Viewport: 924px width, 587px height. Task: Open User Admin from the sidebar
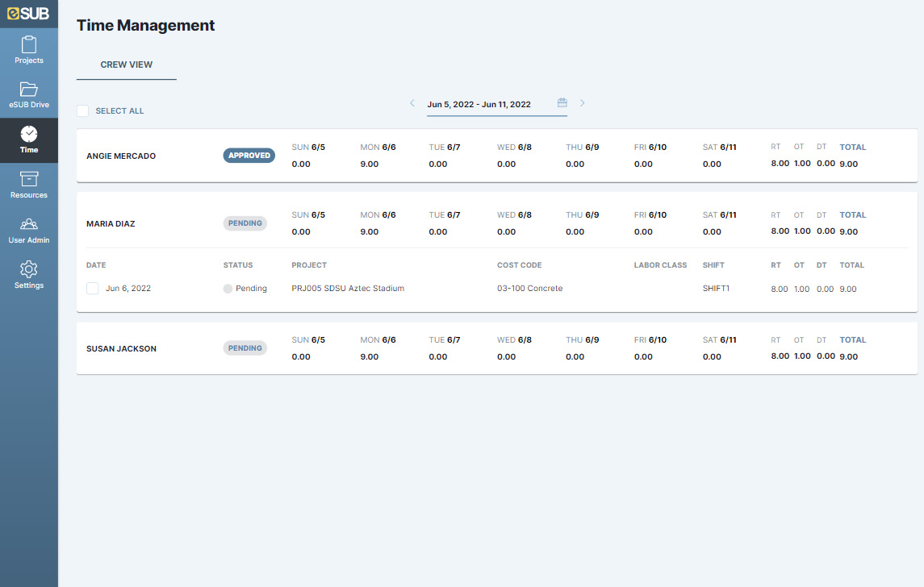click(28, 231)
